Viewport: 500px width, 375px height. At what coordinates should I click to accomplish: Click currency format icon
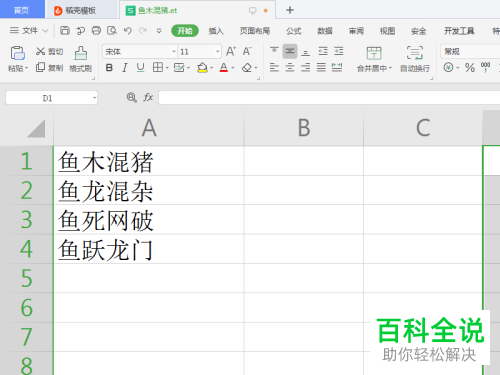point(449,68)
